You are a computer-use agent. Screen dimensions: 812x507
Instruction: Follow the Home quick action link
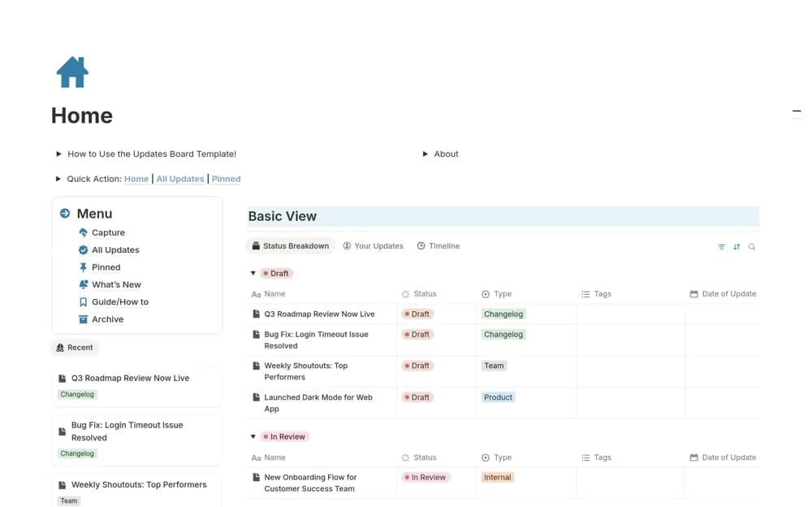pos(136,179)
